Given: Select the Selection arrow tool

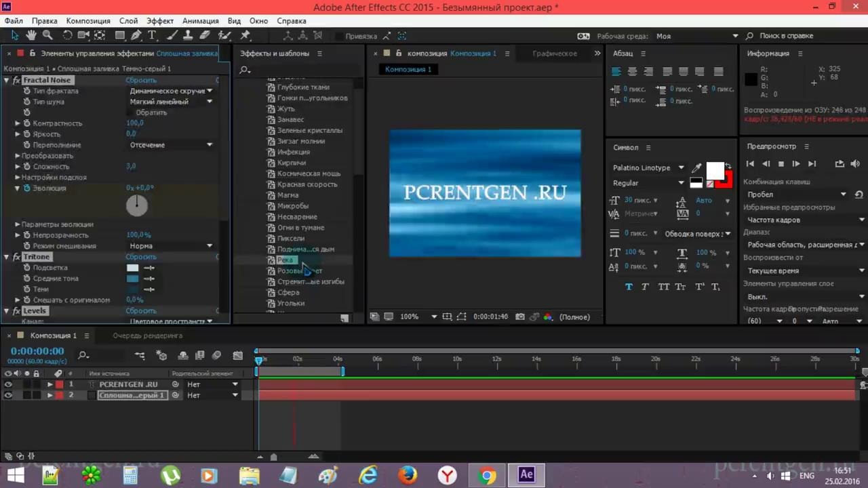Looking at the screenshot, I should [x=15, y=35].
